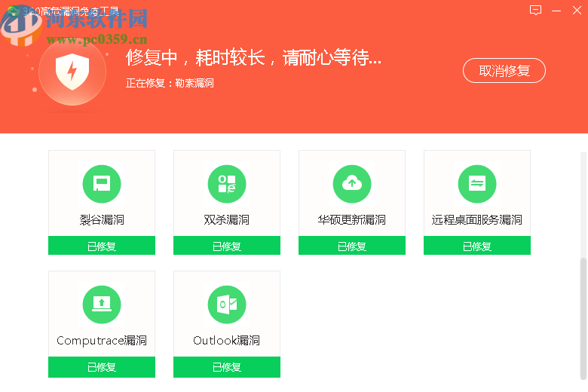Click the vertical scrollbar thumb
This screenshot has width=588, height=392.
[583, 319]
